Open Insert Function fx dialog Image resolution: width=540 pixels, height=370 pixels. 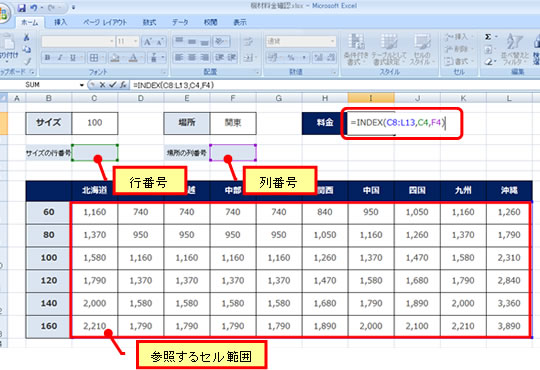coord(123,85)
